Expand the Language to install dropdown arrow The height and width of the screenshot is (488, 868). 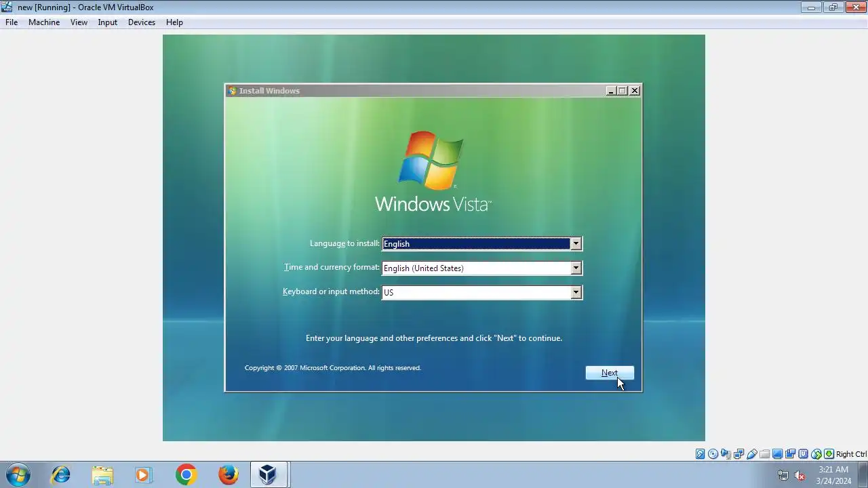[x=576, y=243]
